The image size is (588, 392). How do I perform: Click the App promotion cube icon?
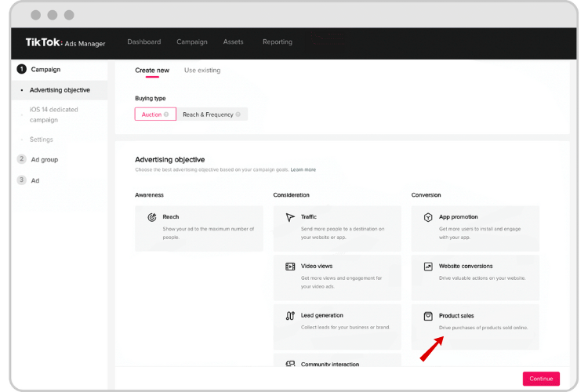[428, 217]
